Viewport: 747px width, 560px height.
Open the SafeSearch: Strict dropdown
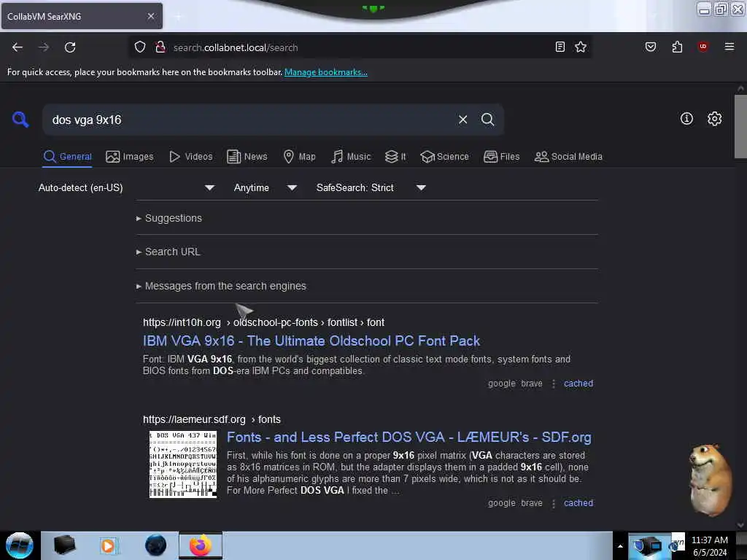(x=371, y=187)
